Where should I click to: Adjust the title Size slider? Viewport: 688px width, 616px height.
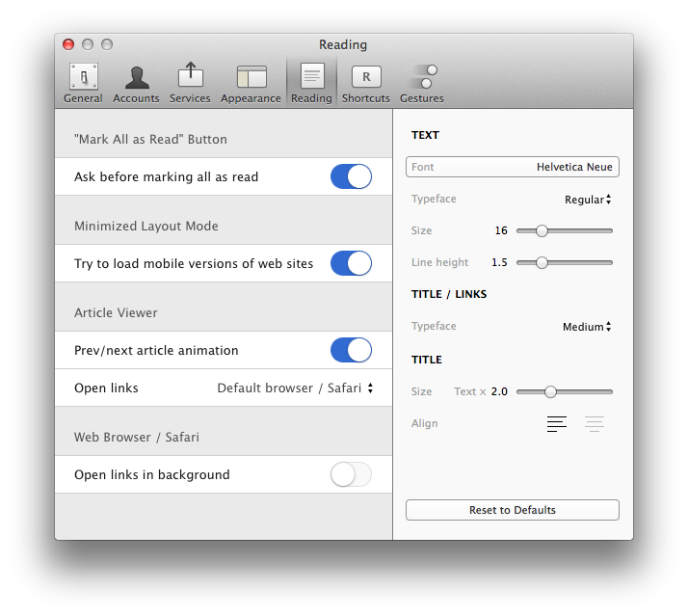coord(565,391)
